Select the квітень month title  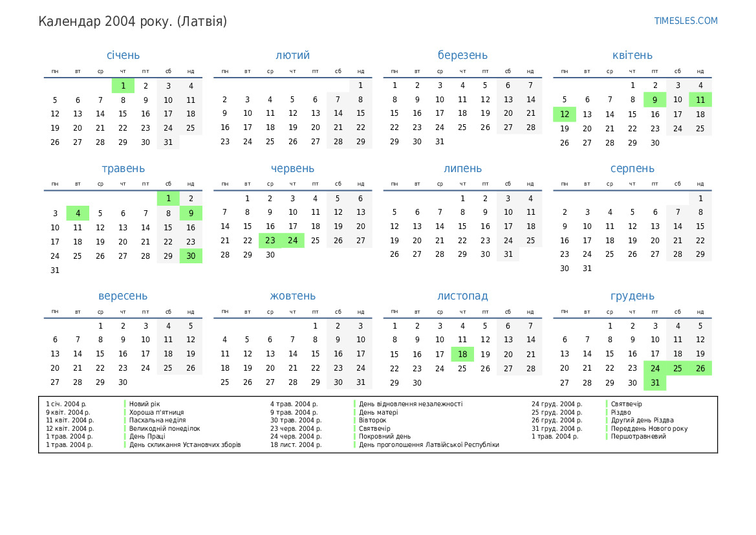[x=632, y=56]
